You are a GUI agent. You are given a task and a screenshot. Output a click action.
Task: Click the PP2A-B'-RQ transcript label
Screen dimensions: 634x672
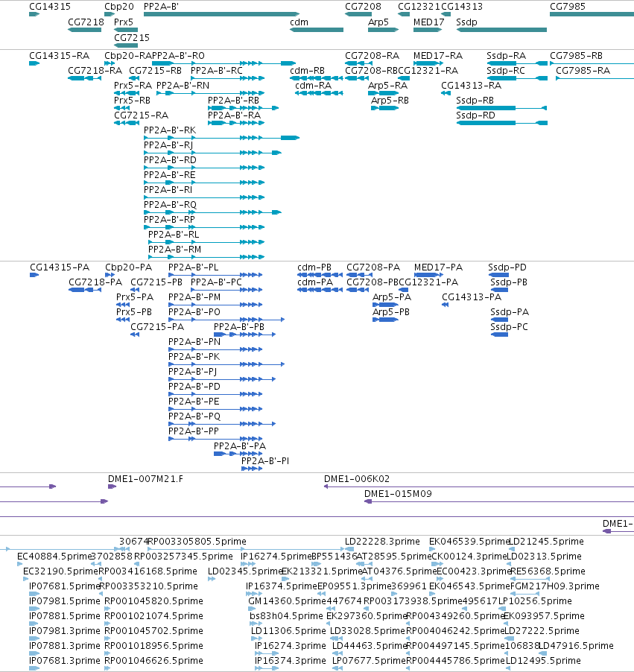[170, 204]
